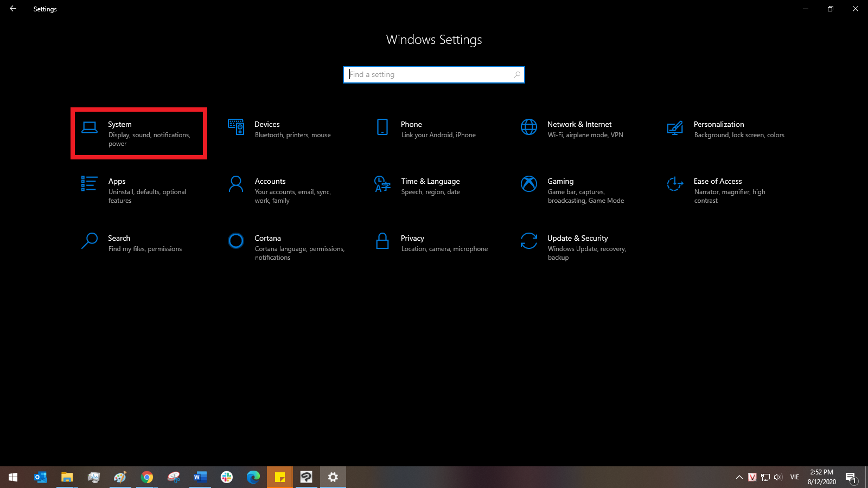Open the volume control in the tray
Screen dimensions: 868x488
[x=778, y=477]
